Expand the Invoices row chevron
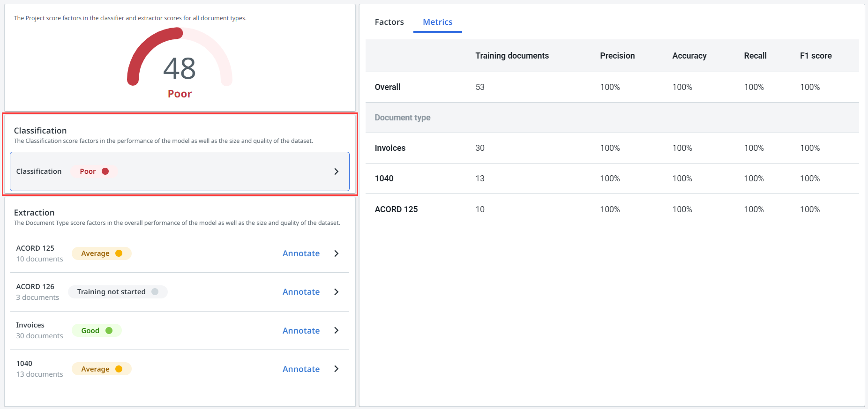This screenshot has height=409, width=868. tap(336, 330)
